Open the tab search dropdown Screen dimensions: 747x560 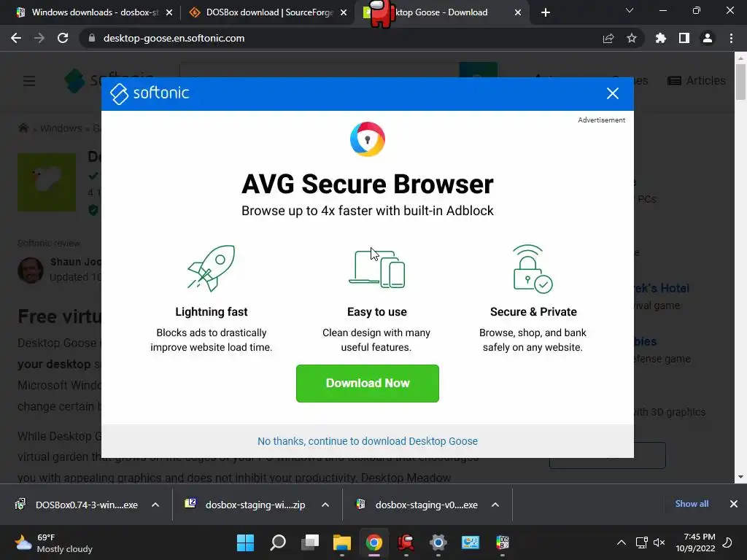[x=630, y=10]
